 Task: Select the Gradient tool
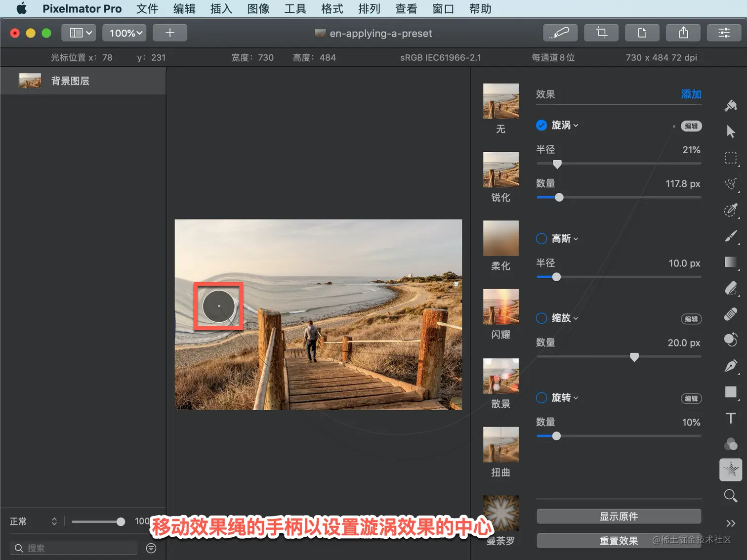[731, 262]
